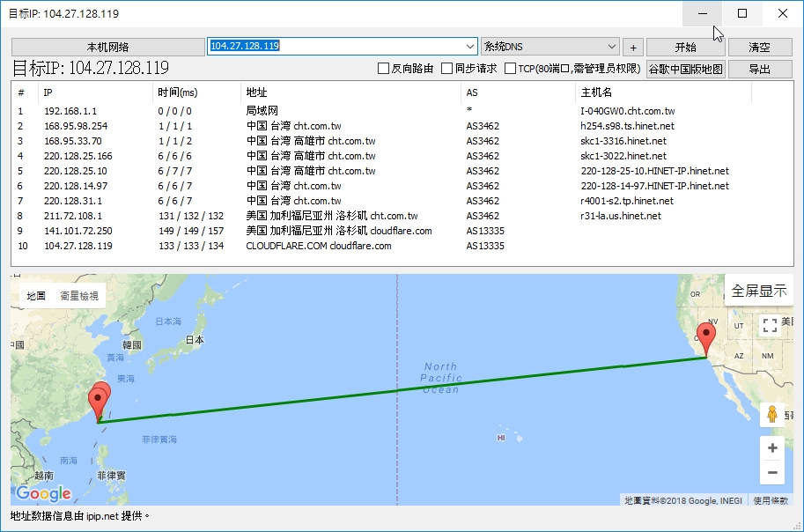Image resolution: width=804 pixels, height=532 pixels.
Task: Select the 141.101.72.250 hop row
Action: point(402,231)
